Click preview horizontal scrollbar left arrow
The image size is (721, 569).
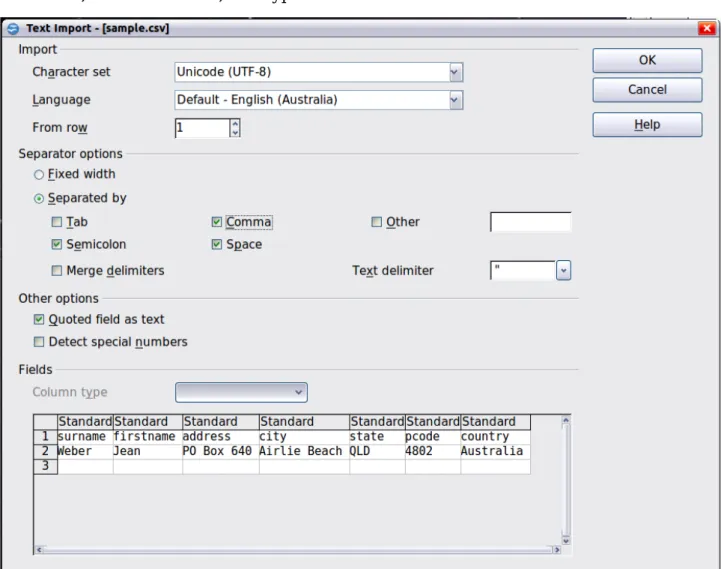tap(39, 550)
